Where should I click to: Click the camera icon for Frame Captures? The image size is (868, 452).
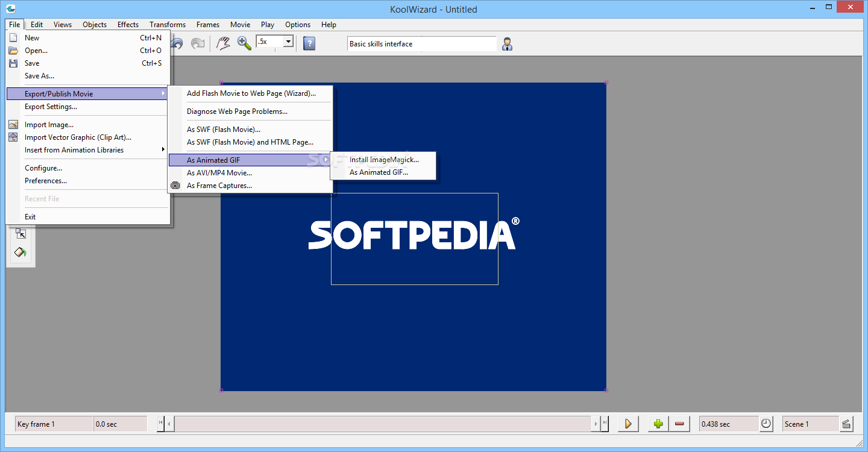(x=175, y=186)
